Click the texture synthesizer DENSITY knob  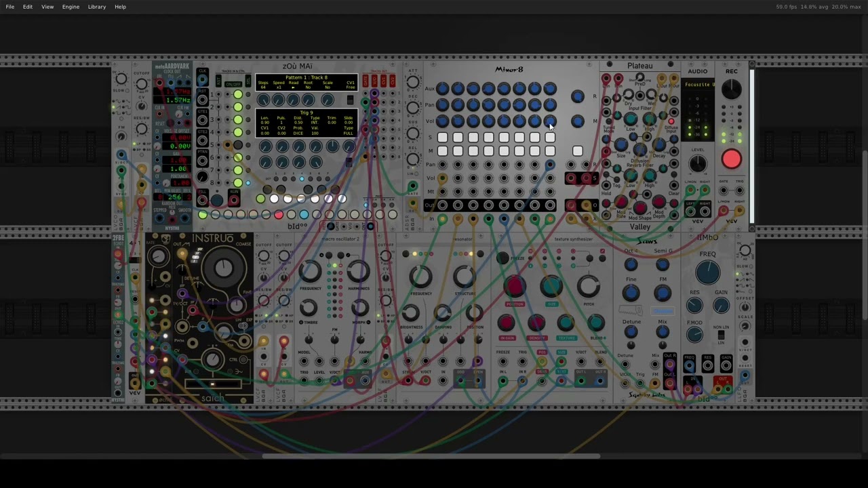click(536, 323)
